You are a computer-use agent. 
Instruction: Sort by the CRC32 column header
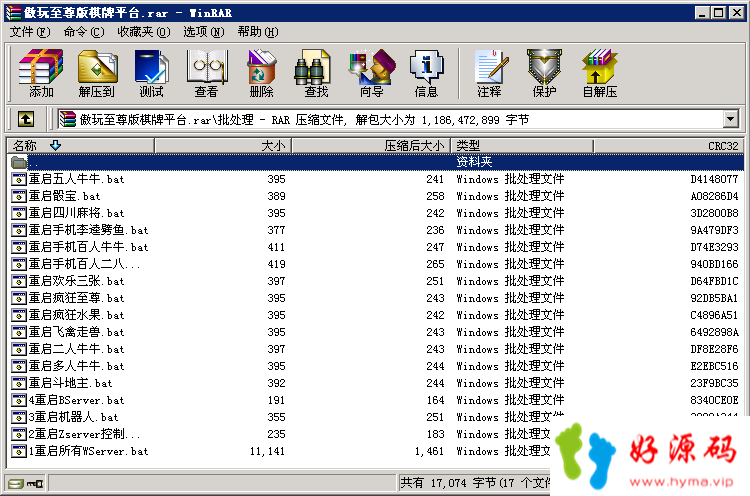tap(668, 145)
